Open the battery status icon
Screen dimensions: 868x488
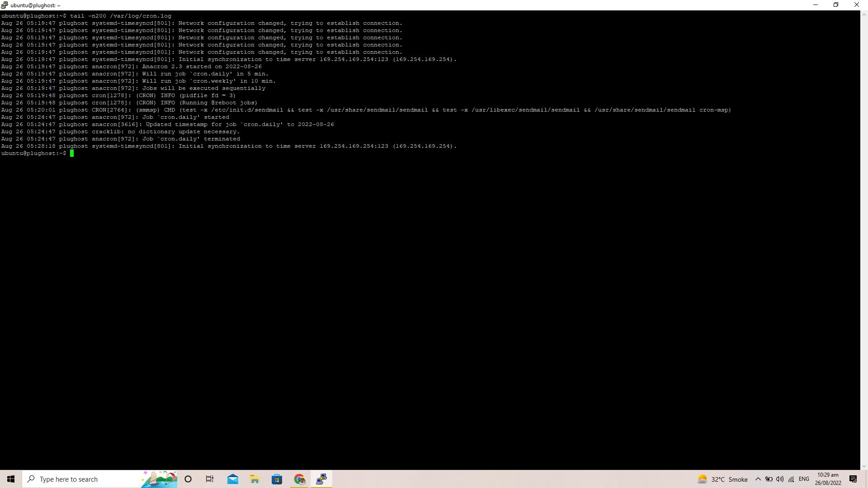coord(769,479)
